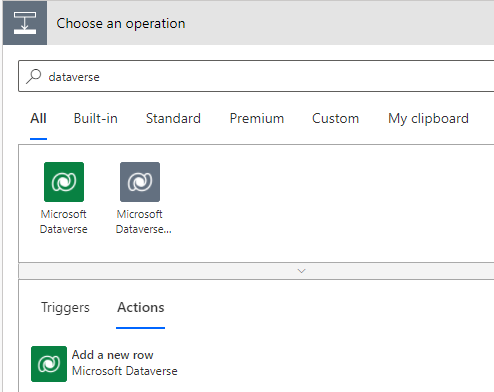The width and height of the screenshot is (494, 392).
Task: Switch to the All tab
Action: pyautogui.click(x=38, y=119)
